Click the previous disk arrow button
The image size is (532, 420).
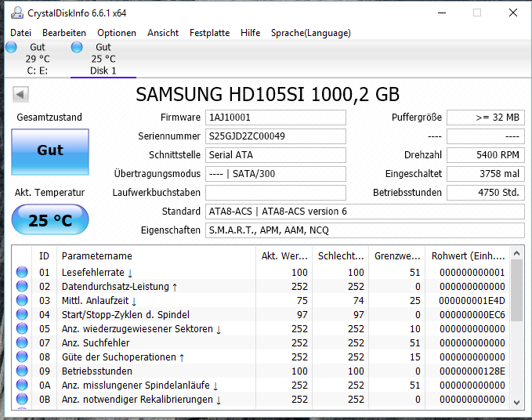point(21,95)
